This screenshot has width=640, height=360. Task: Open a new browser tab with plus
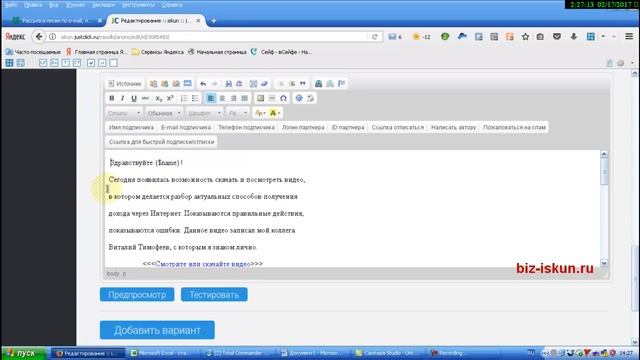[213, 20]
